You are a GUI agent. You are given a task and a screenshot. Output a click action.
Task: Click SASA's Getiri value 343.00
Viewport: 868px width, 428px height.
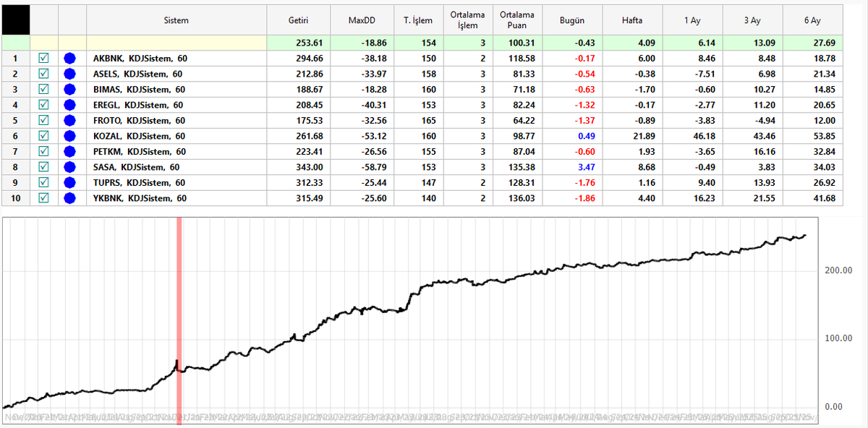[309, 167]
